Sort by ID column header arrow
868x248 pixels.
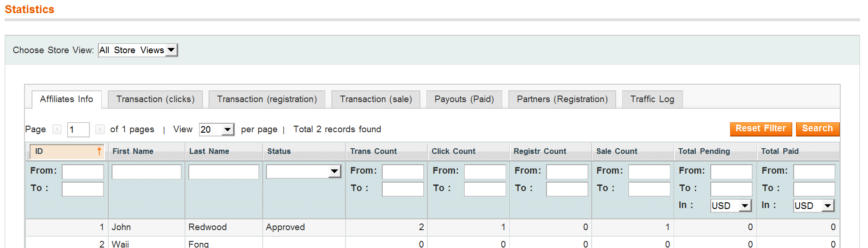tap(99, 151)
